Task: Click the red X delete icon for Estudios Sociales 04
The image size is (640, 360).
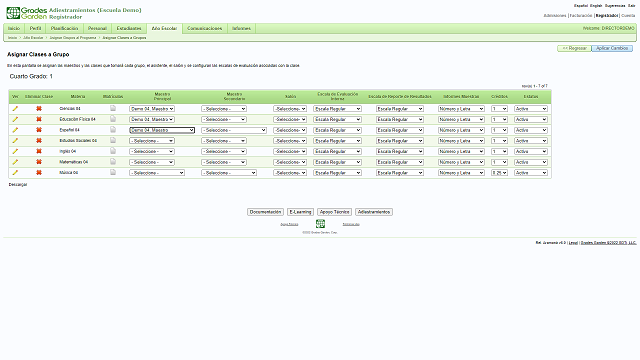Action: pos(39,140)
